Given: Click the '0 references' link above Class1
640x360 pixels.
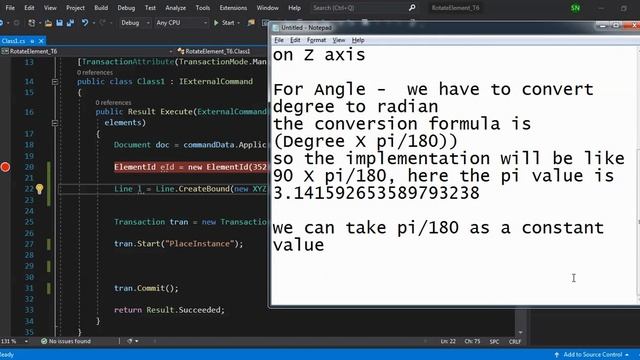Looking at the screenshot, I should [94, 72].
